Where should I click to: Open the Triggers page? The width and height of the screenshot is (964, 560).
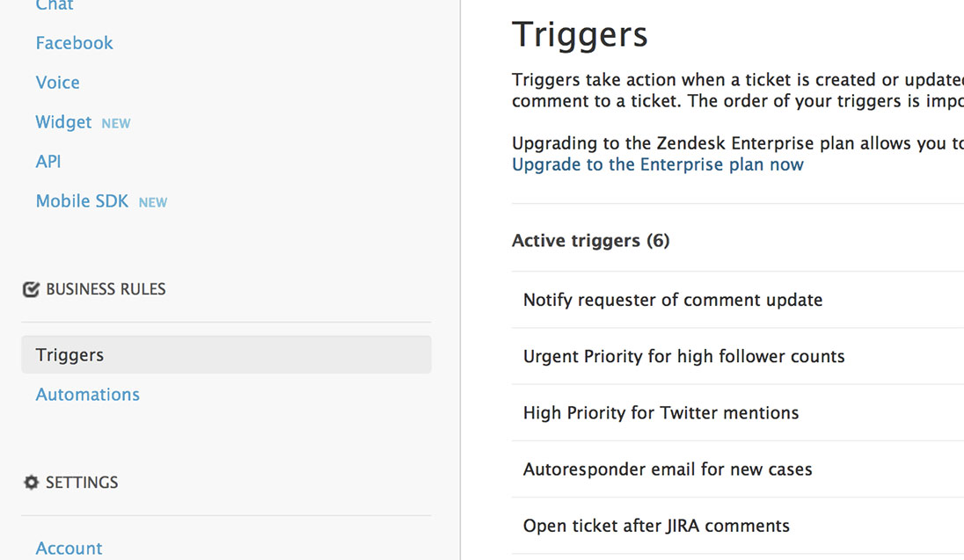[x=69, y=354]
